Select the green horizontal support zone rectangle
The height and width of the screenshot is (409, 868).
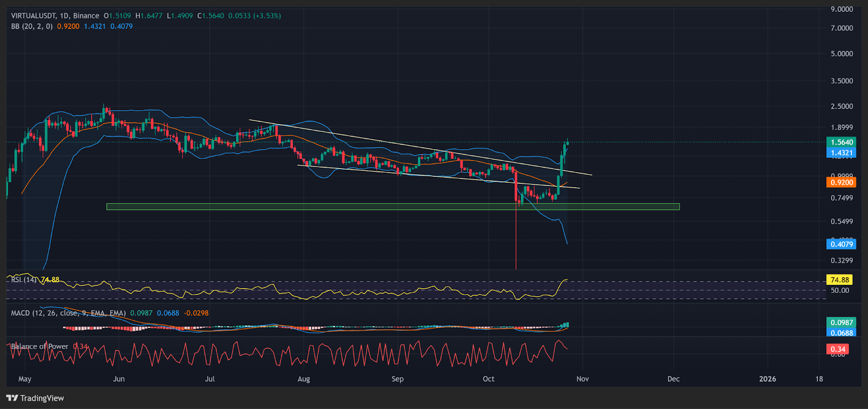coord(393,207)
